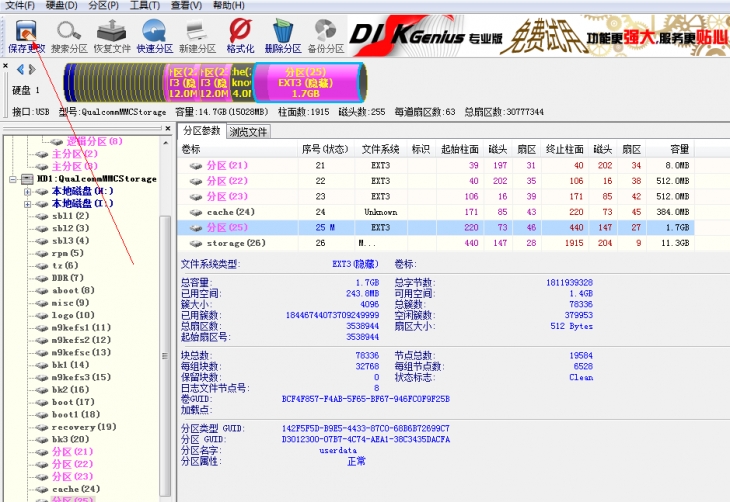Select 主分区(2) in the tree
This screenshot has height=502, width=730.
[x=74, y=154]
